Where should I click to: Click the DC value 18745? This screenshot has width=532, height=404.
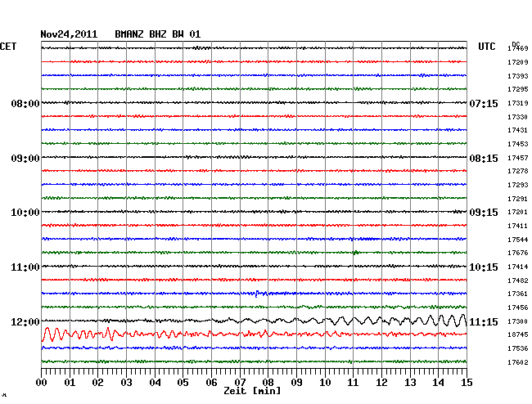[x=518, y=334]
